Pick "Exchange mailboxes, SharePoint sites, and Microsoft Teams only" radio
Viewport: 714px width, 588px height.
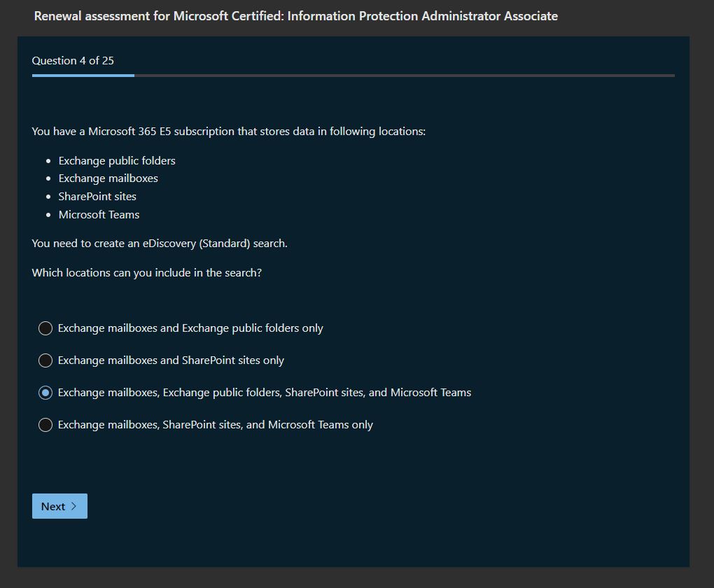click(x=45, y=425)
